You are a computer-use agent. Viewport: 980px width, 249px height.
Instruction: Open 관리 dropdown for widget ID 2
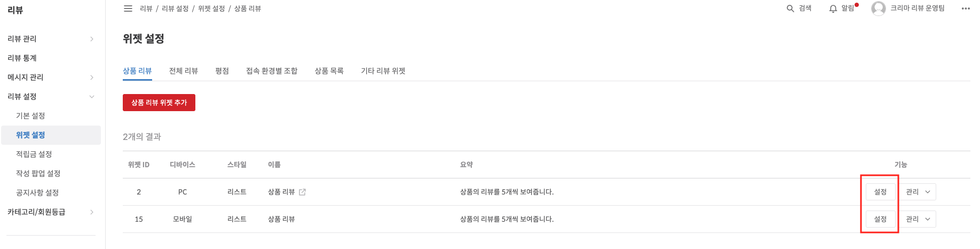coord(918,192)
